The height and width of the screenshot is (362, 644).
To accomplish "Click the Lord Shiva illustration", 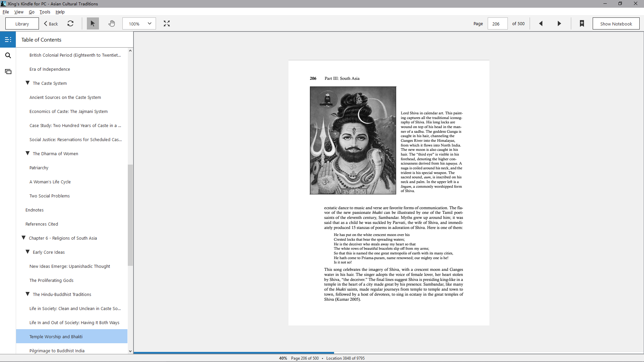I will [x=353, y=140].
